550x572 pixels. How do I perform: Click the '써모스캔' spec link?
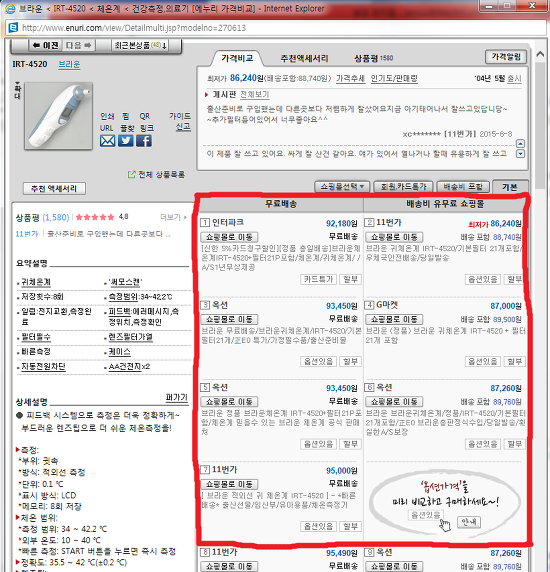125,282
